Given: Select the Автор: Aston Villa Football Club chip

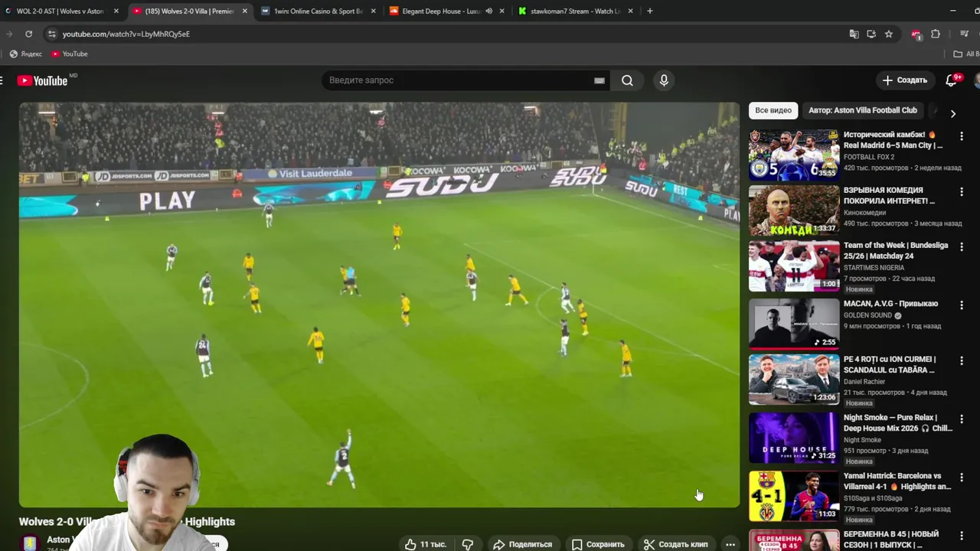Looking at the screenshot, I should click(863, 110).
